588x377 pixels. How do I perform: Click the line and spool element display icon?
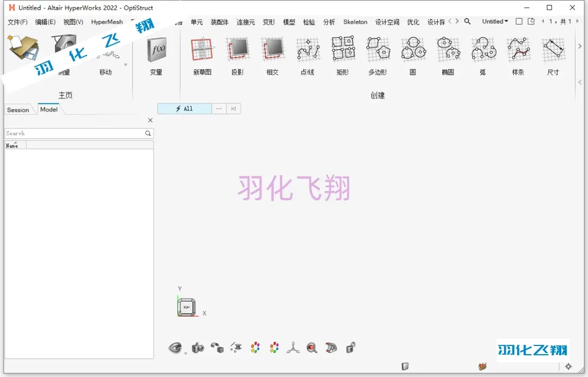(x=236, y=348)
